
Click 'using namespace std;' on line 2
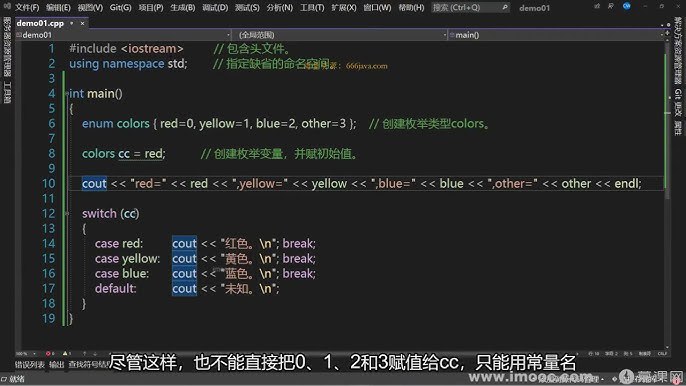tap(128, 64)
